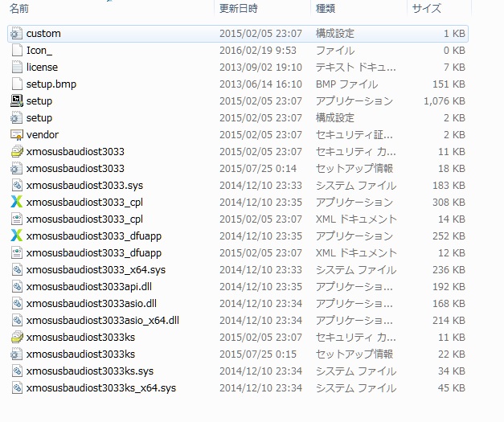The width and height of the screenshot is (504, 422).
Task: Select the file name vendor
Action: coord(43,135)
